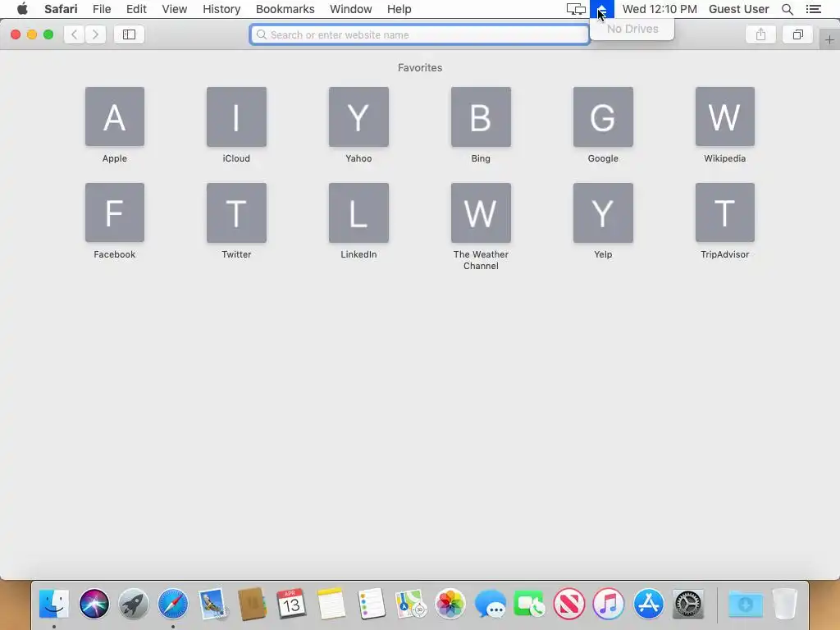Screen dimensions: 840x630
Task: Show the tab overview
Action: (797, 34)
